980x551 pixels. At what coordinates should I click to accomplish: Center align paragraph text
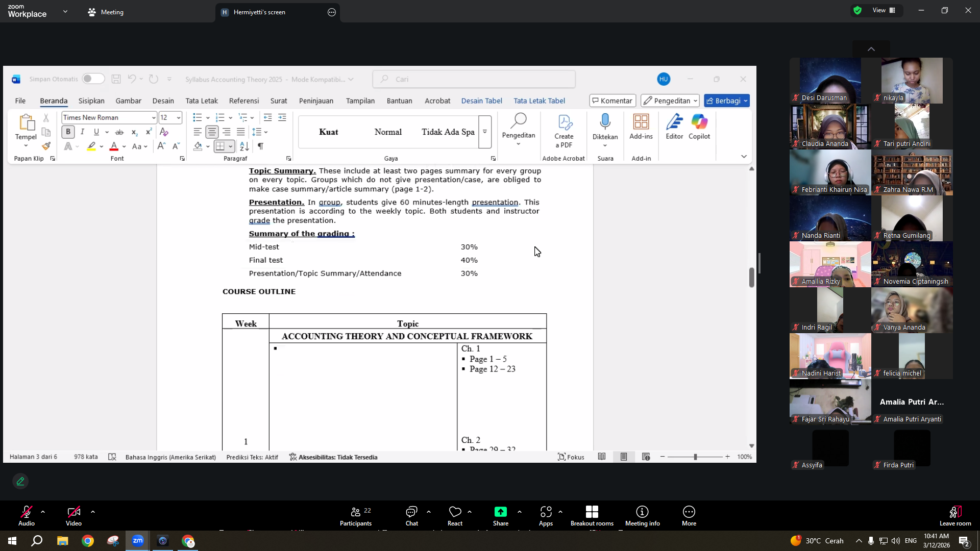point(212,132)
